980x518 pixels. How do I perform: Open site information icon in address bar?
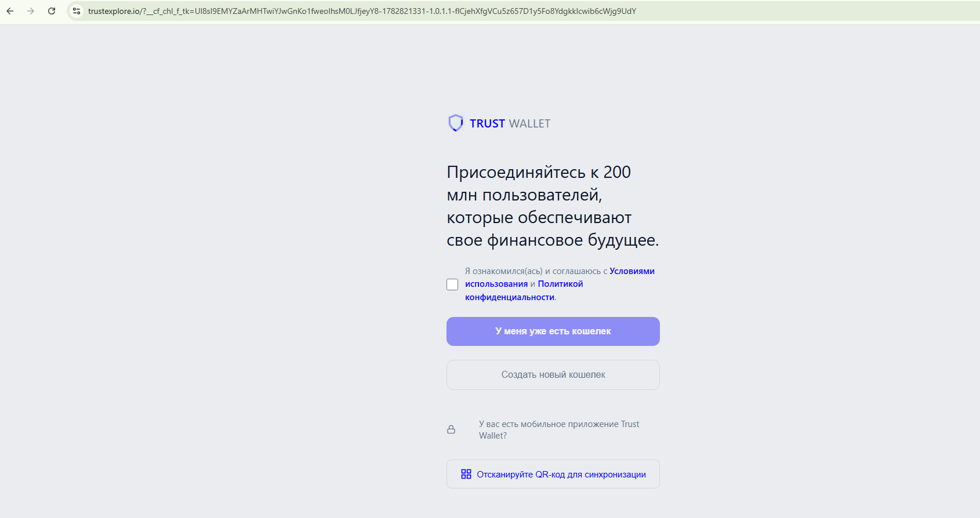click(77, 11)
